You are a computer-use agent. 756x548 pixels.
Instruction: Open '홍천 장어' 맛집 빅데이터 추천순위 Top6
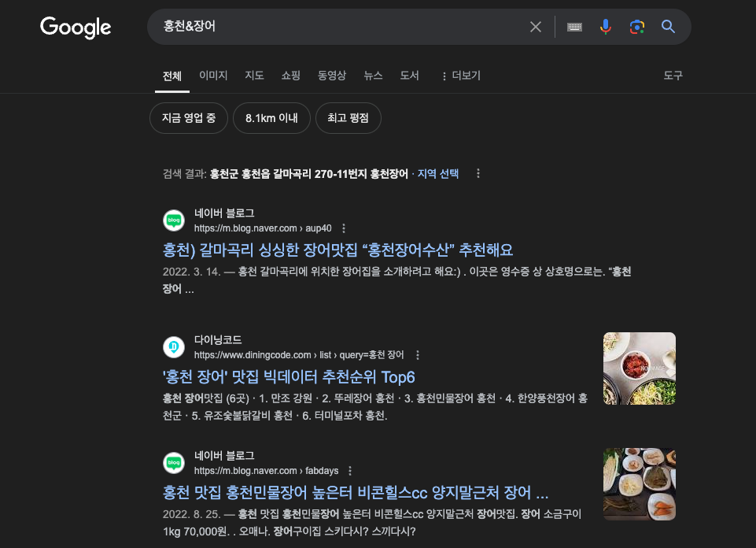[289, 377]
